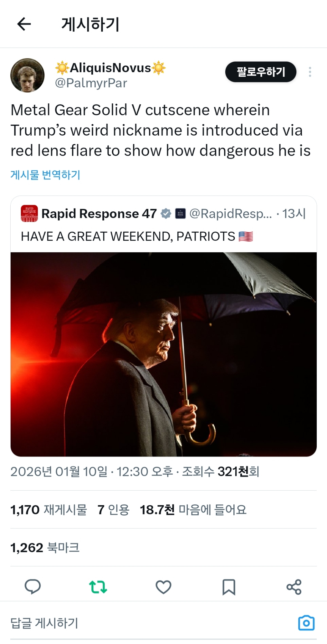Toggle the green repost icon
The height and width of the screenshot is (644, 327).
[98, 587]
